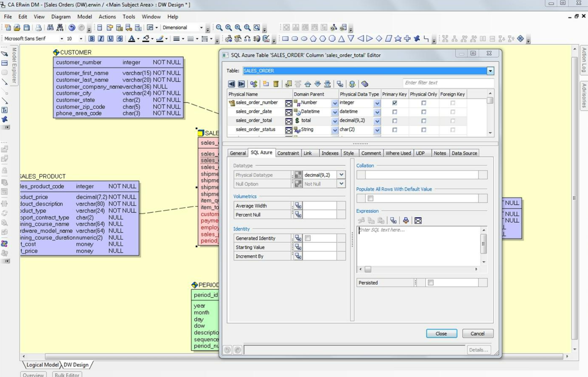This screenshot has height=377, width=588.
Task: Open the Overview pane button
Action: 33,374
